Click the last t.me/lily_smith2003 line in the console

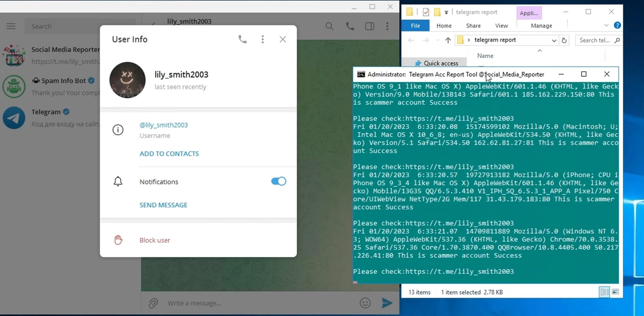coord(433,271)
